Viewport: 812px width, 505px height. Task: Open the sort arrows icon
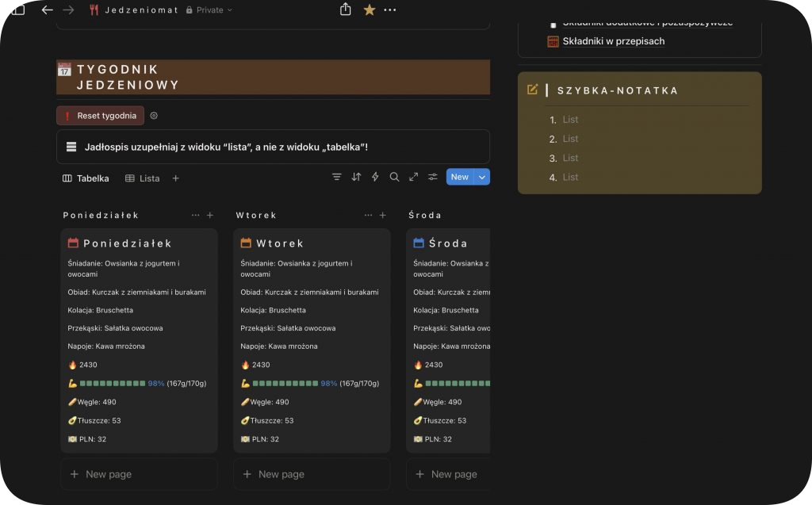(x=356, y=177)
